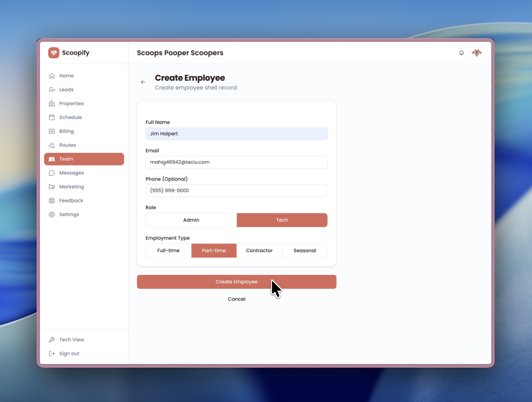Open the Properties section icon
The width and height of the screenshot is (532, 402).
point(52,103)
